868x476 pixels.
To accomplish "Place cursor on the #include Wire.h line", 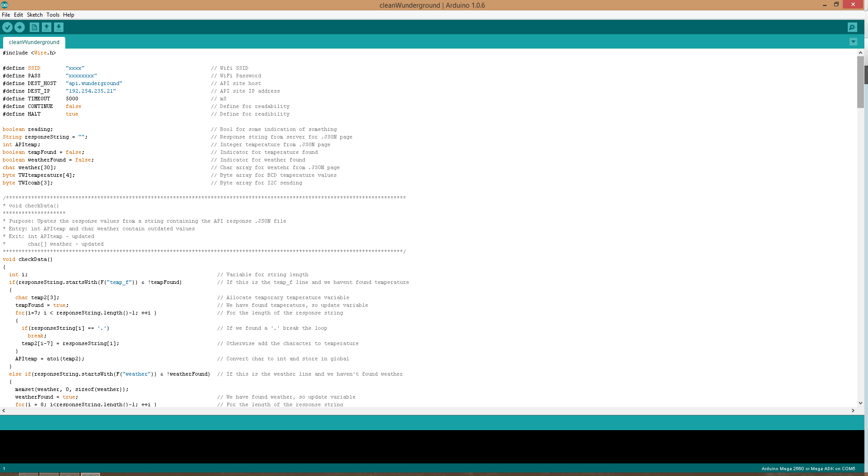I will (29, 53).
